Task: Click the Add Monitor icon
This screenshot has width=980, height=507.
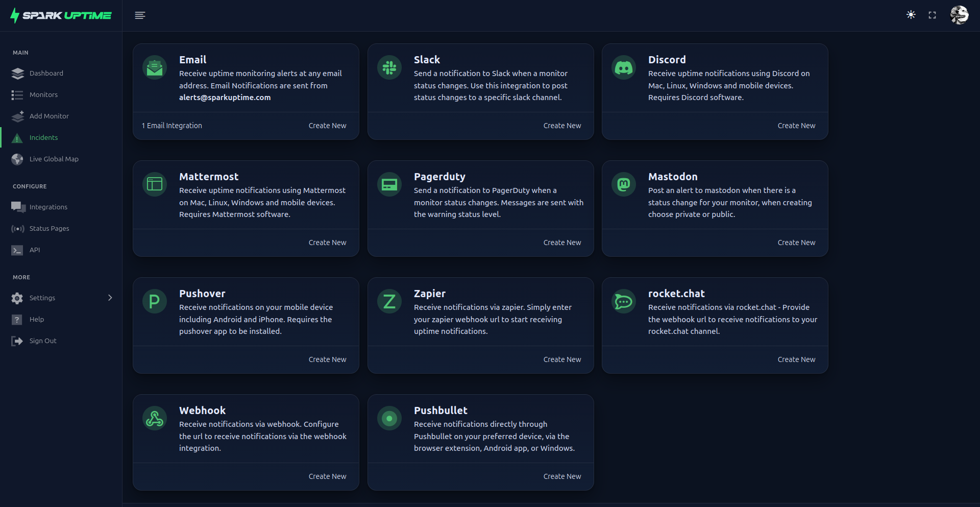Action: pyautogui.click(x=17, y=116)
